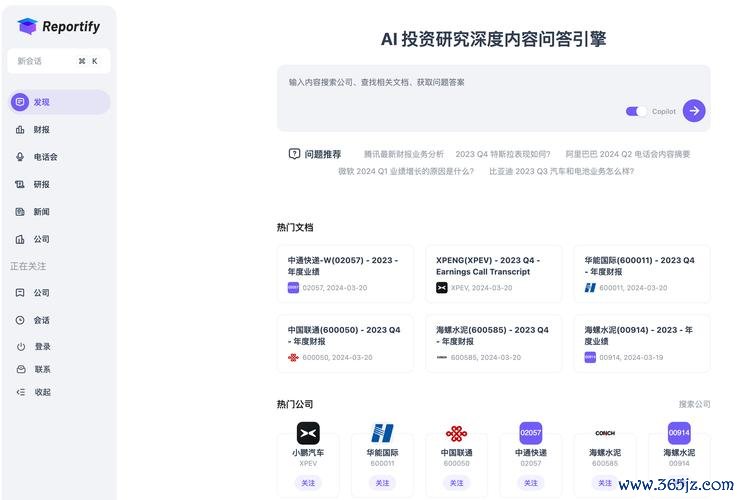Click the 华能国际 blue H logo in 热门公司
Screen dimensions: 741x500
[382, 433]
